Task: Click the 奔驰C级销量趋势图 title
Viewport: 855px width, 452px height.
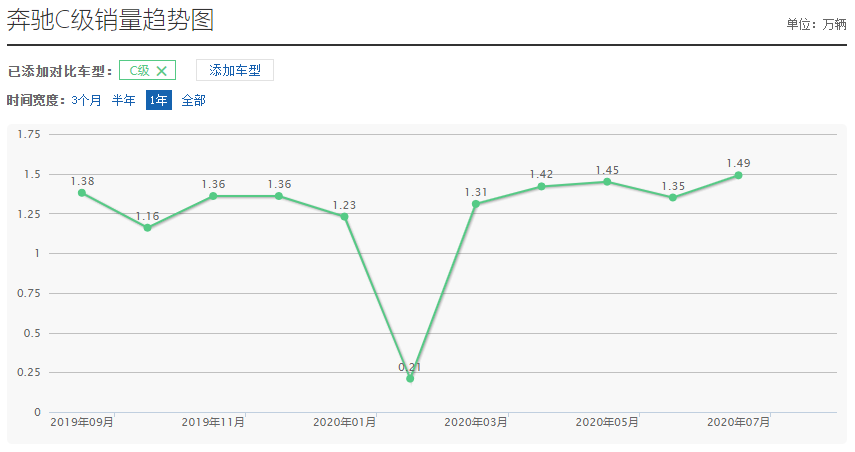Action: coord(110,20)
